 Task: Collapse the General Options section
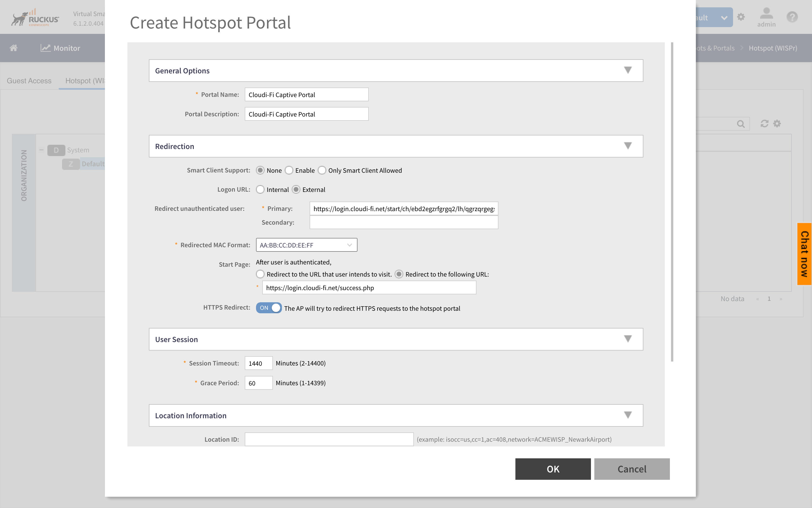tap(628, 70)
